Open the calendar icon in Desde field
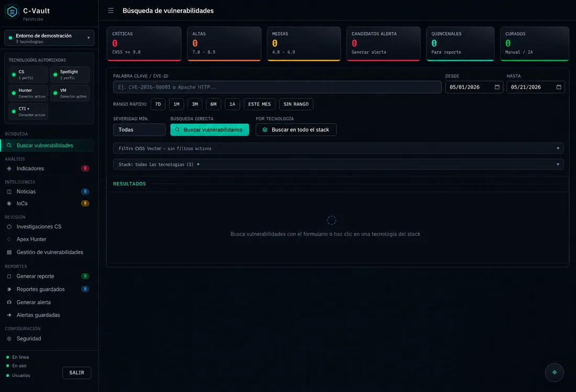 [x=497, y=87]
